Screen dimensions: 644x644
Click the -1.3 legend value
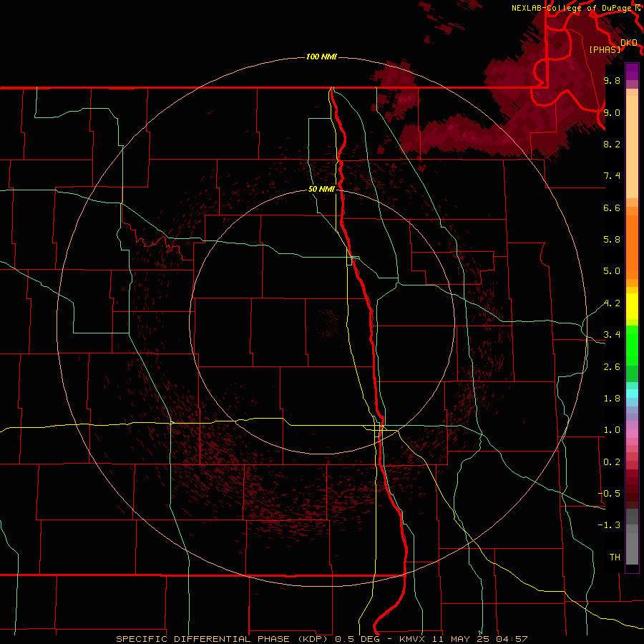pyautogui.click(x=610, y=525)
